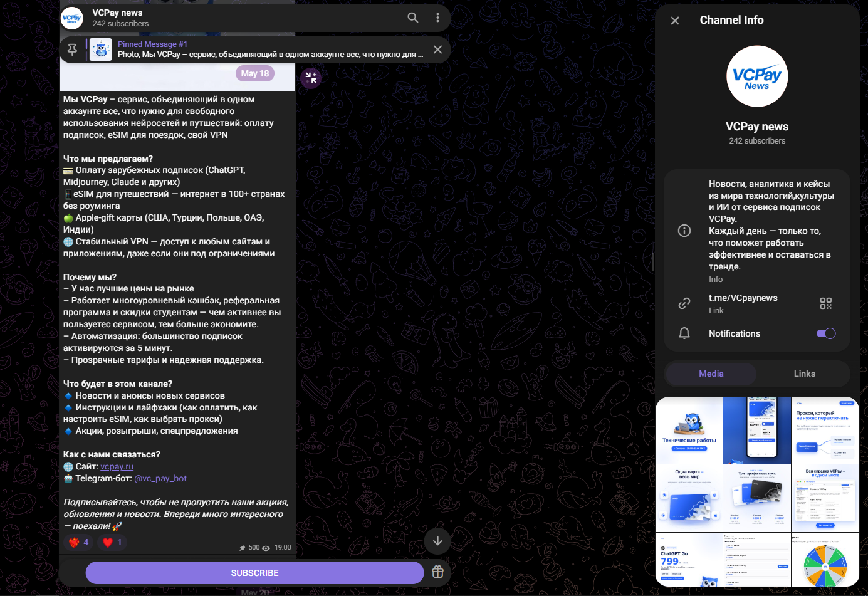Switch to the Media tab
868x596 pixels.
coord(711,374)
